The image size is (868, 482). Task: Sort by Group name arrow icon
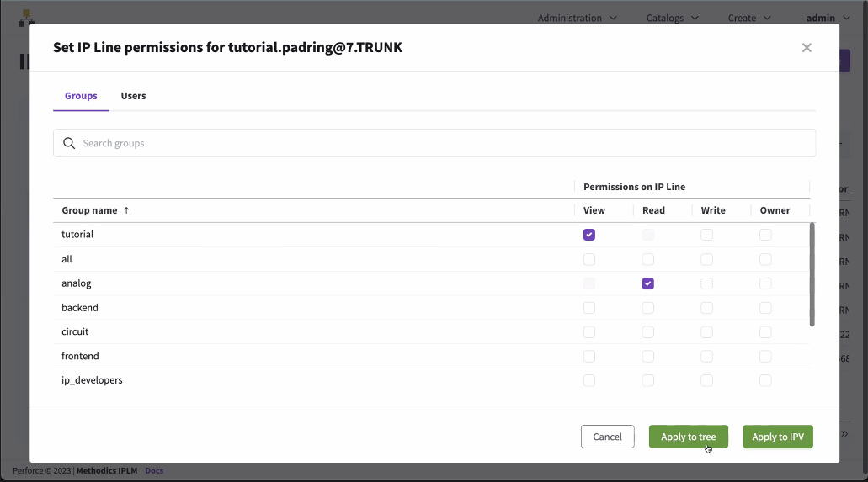tap(126, 210)
